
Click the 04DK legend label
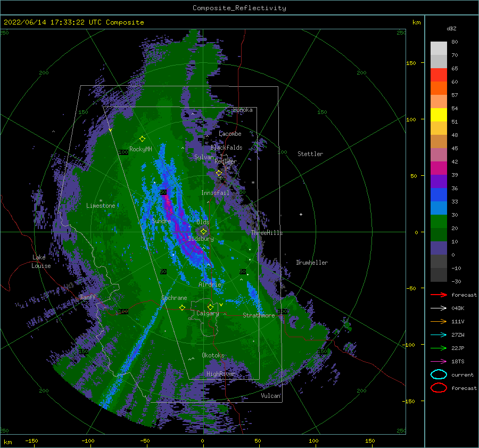click(458, 308)
